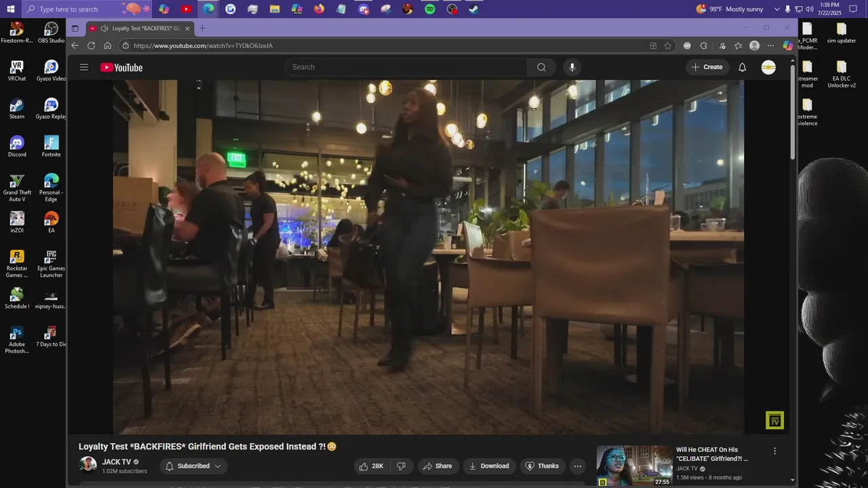Screen dimensions: 868x488
Task: Open the weather widget Mostly sunny
Action: (x=729, y=9)
